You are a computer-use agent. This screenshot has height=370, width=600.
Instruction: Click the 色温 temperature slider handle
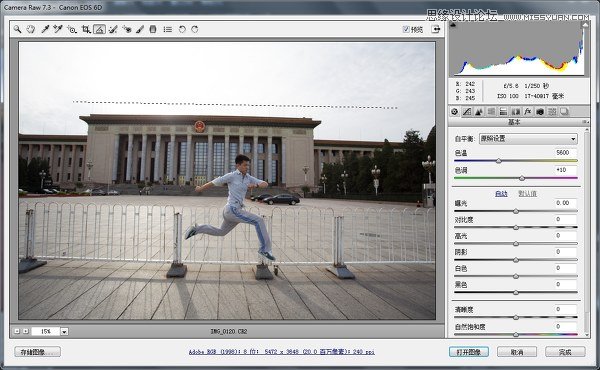click(499, 161)
